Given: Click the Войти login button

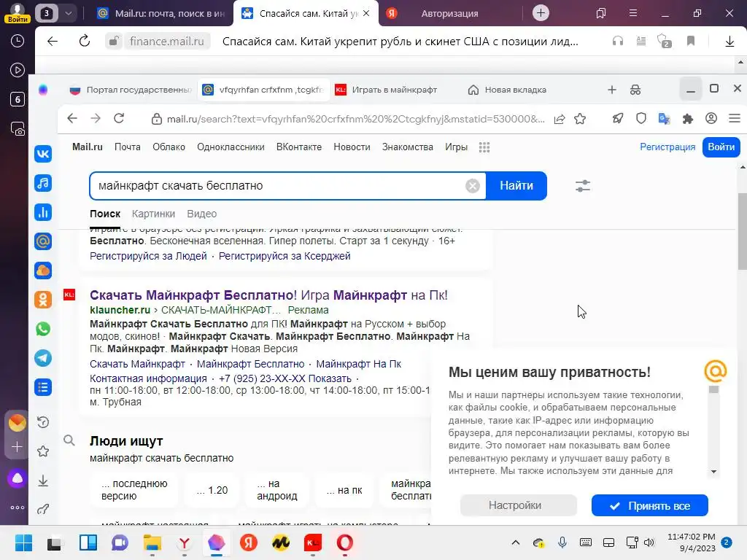Looking at the screenshot, I should click(x=721, y=147).
